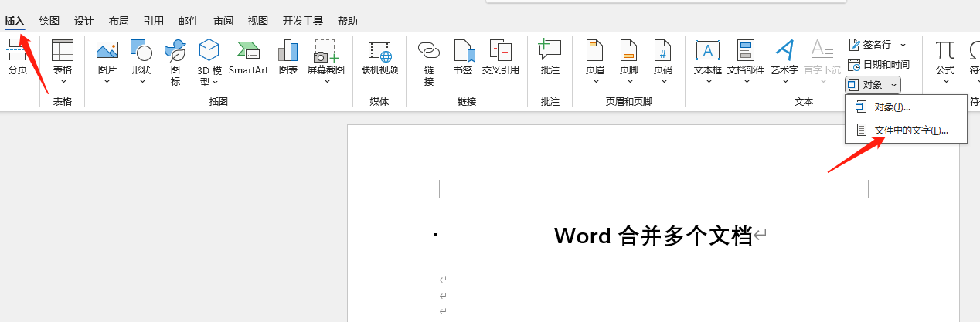Open the 帮助 tab

pyautogui.click(x=348, y=22)
